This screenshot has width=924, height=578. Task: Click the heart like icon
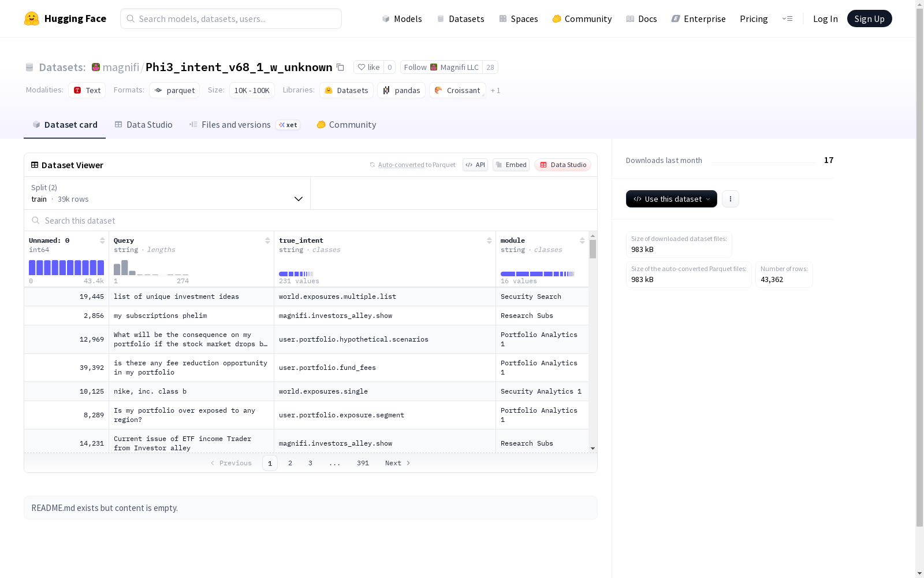362,67
